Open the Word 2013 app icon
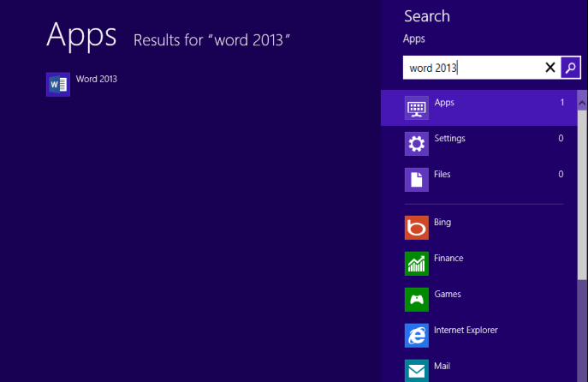Screen dimensions: 588x382 click(x=57, y=85)
